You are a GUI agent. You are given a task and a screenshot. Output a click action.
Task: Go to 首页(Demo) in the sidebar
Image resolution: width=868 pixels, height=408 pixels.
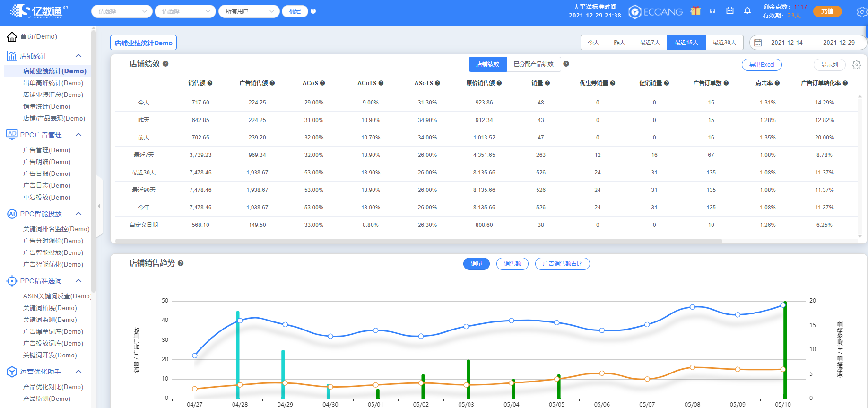pos(39,36)
